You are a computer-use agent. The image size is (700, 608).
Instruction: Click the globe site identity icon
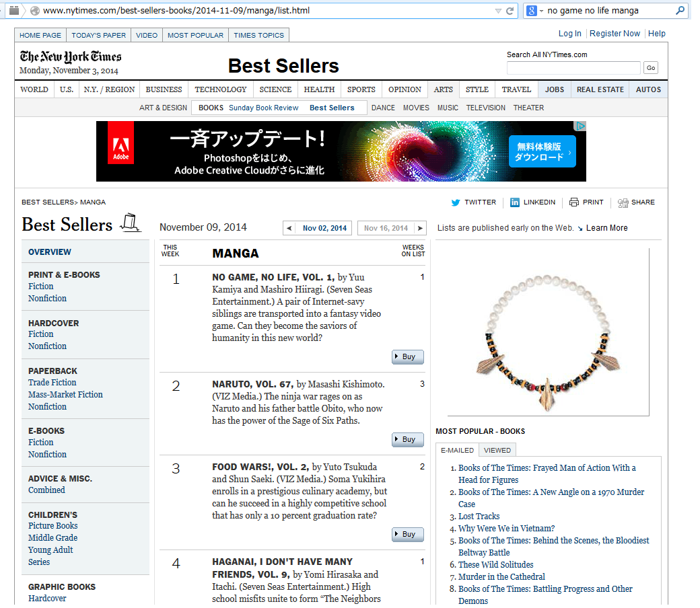click(35, 11)
